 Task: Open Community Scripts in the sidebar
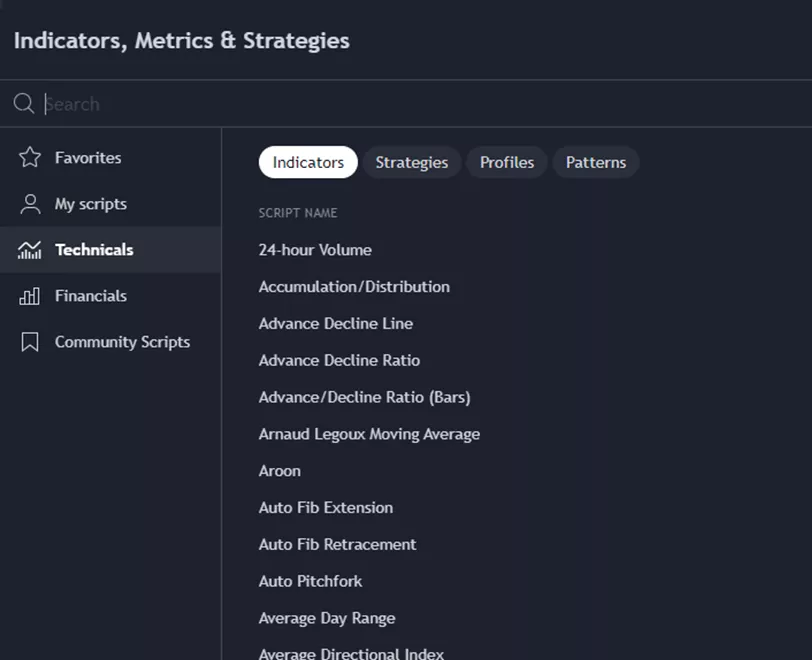pos(122,342)
